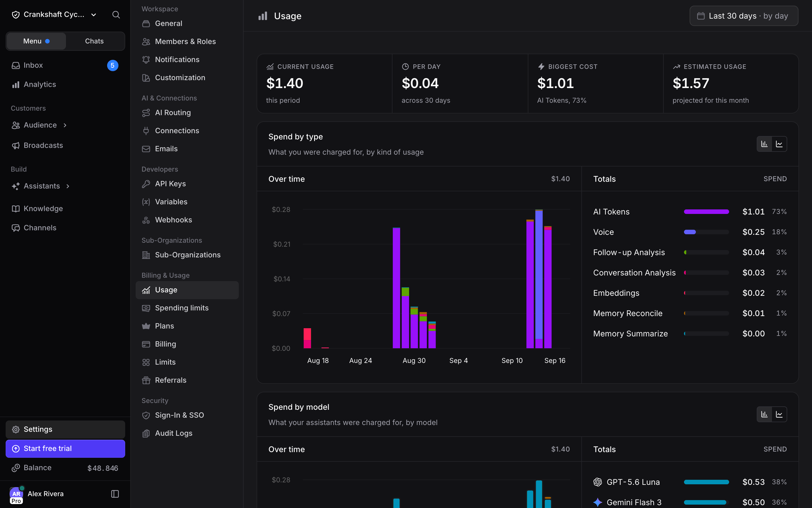The width and height of the screenshot is (812, 508).
Task: Select Usage in Billing & Usage
Action: pos(187,290)
